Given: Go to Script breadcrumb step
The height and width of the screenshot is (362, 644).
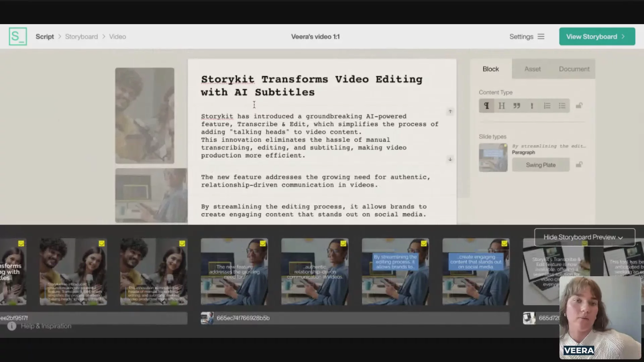Looking at the screenshot, I should point(45,37).
